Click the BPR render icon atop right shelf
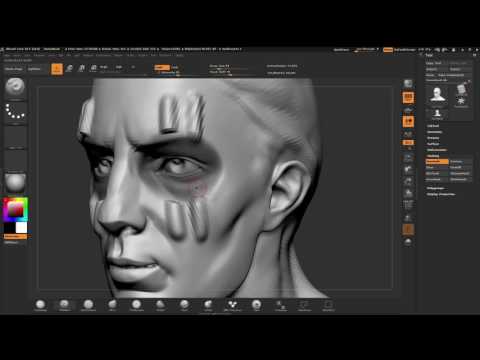 (x=408, y=83)
